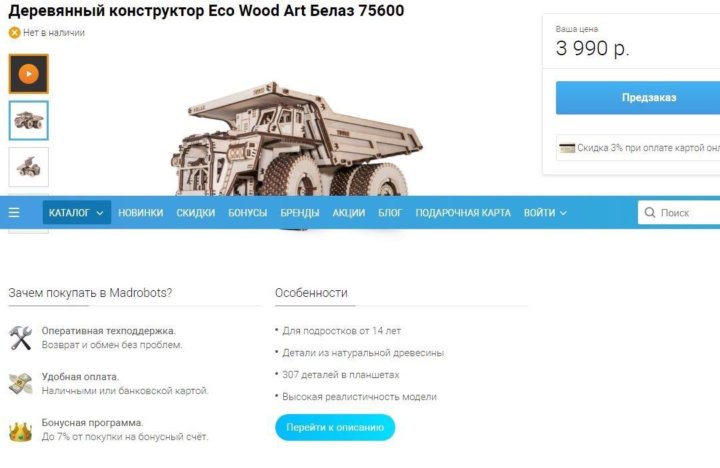
Task: Expand the Каталог dropdown
Action: [x=77, y=213]
